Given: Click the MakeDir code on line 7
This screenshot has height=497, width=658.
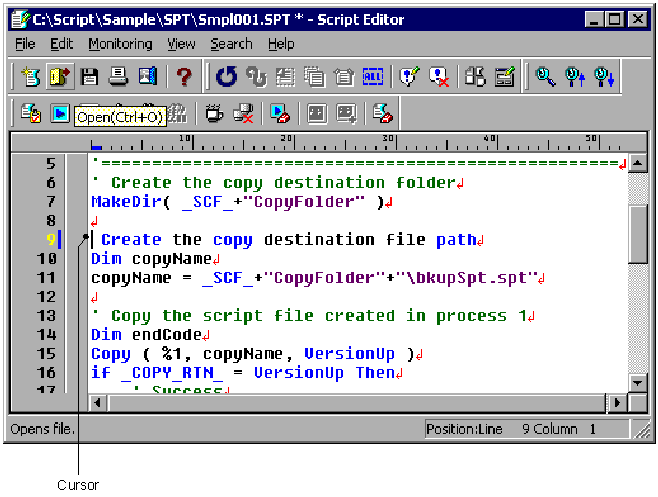Looking at the screenshot, I should (122, 202).
